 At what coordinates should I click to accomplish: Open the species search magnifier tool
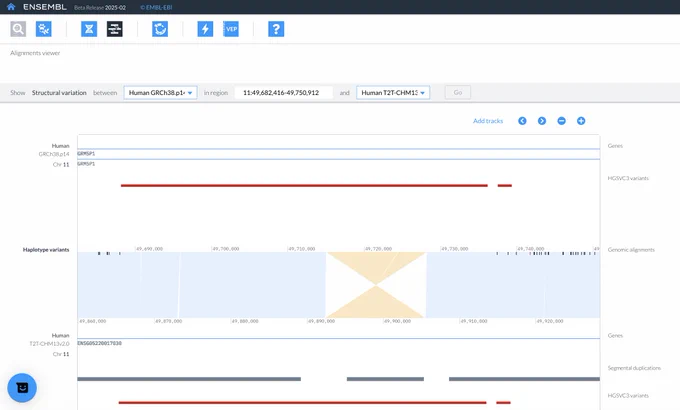18,29
